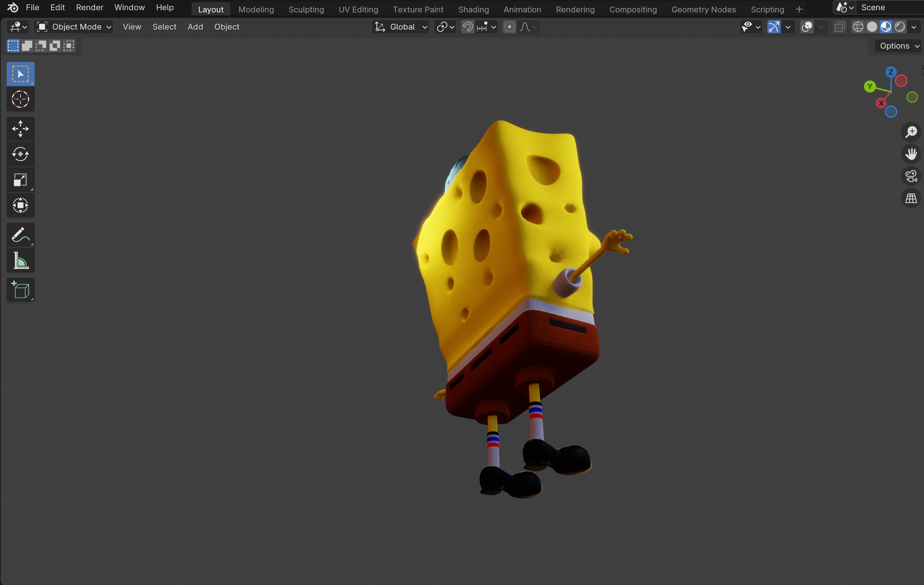This screenshot has width=924, height=585.
Task: Expand gizmo options dropdown arrow
Action: pos(788,27)
